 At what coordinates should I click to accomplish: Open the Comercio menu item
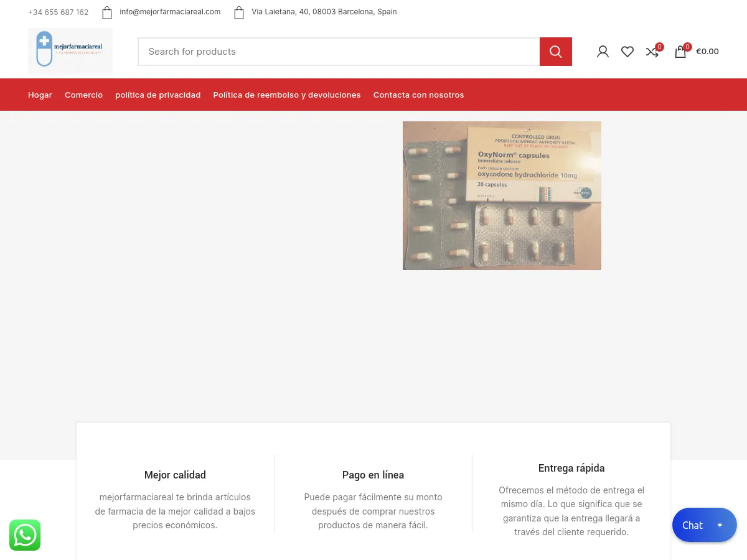(83, 95)
